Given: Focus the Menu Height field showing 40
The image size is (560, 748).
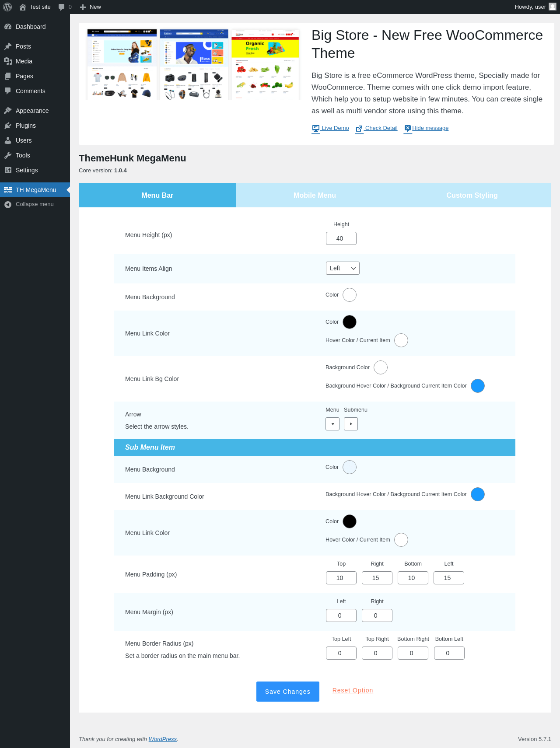Looking at the screenshot, I should pyautogui.click(x=341, y=238).
